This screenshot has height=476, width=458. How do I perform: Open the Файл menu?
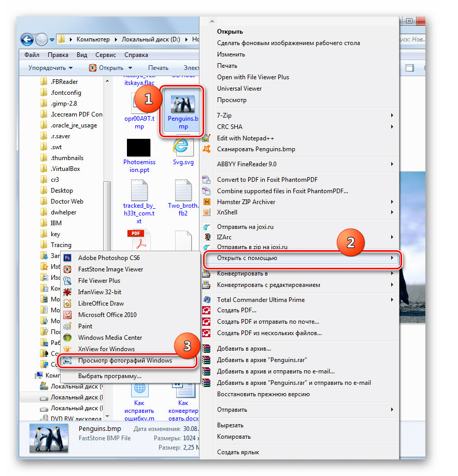pyautogui.click(x=32, y=55)
